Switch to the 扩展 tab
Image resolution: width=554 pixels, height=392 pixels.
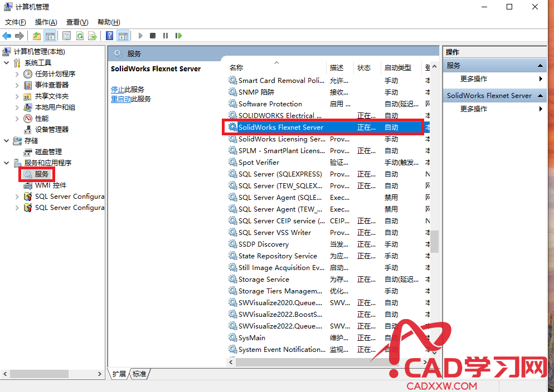(119, 374)
